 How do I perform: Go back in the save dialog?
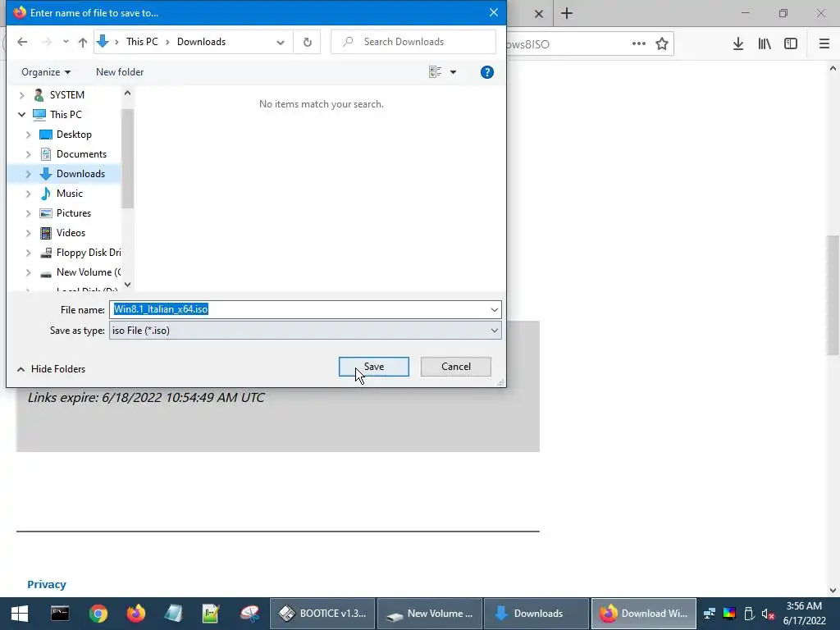22,42
